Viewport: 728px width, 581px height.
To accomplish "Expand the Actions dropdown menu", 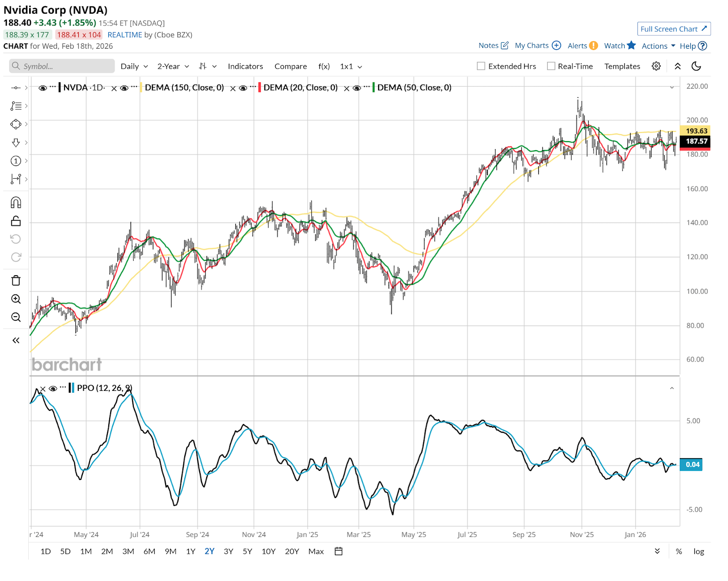I will coord(658,46).
